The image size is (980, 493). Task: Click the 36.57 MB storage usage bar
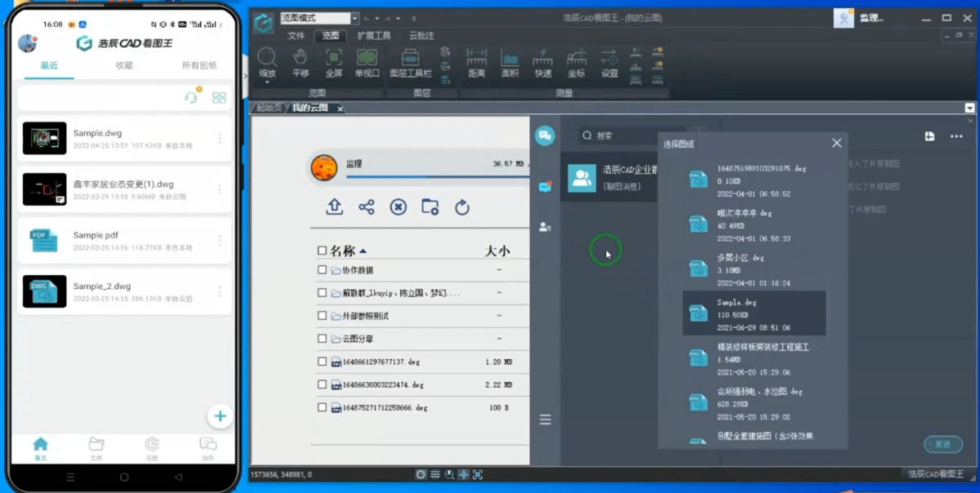pyautogui.click(x=437, y=175)
